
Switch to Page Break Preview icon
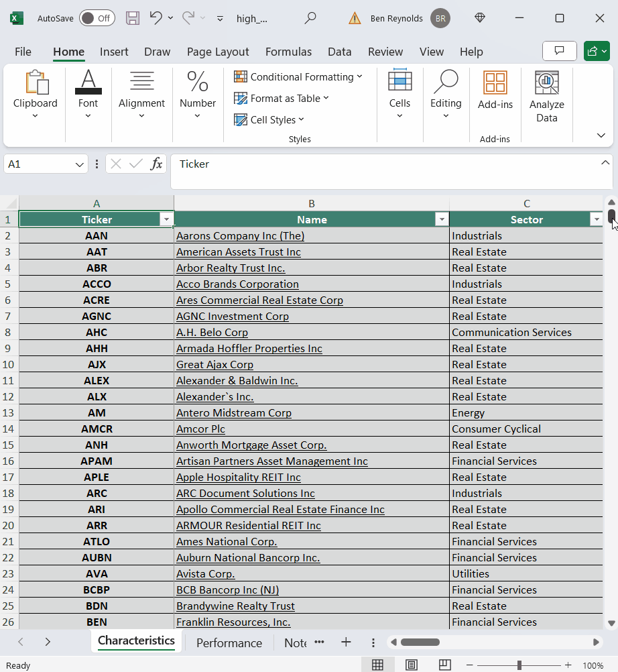tap(445, 665)
